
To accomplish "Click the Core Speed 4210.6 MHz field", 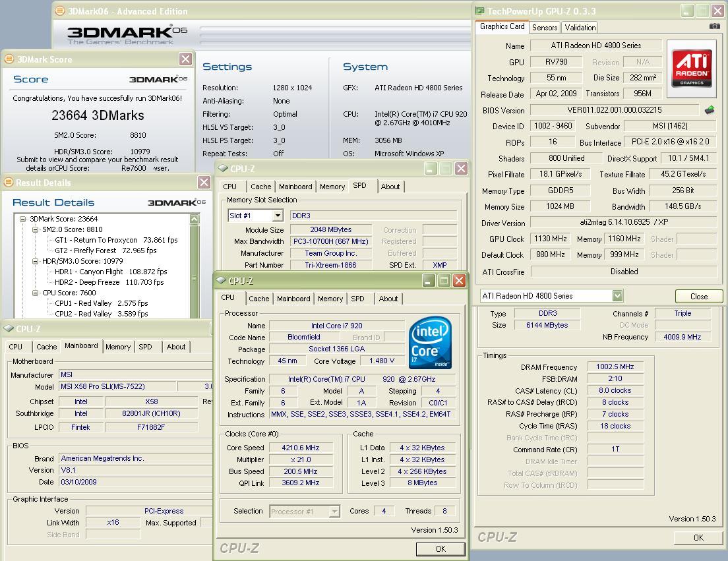I will point(301,448).
